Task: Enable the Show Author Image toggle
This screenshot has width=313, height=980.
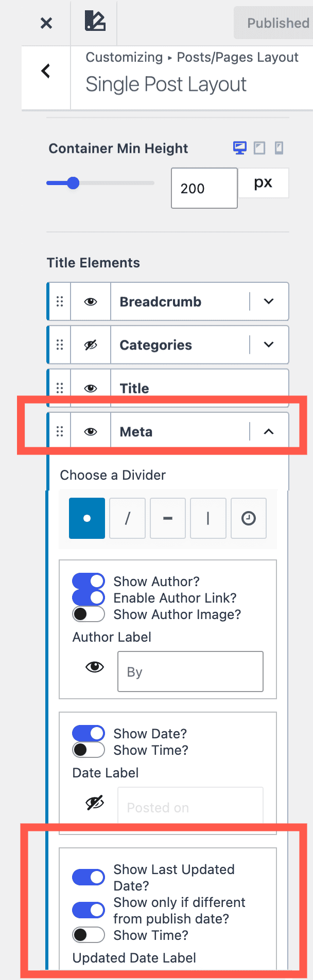Action: tap(89, 614)
